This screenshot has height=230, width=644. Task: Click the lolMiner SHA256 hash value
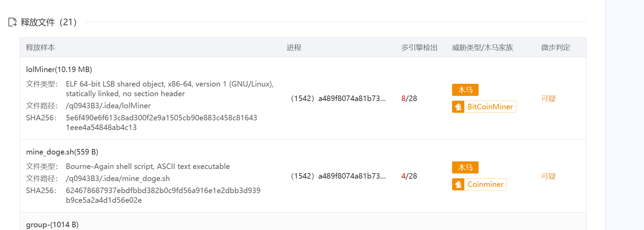tap(161, 118)
